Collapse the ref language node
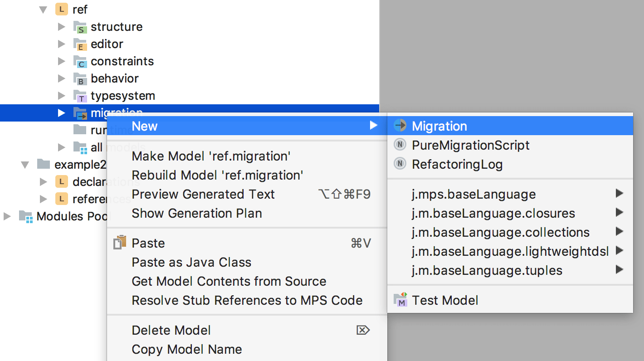644x361 pixels. (43, 9)
